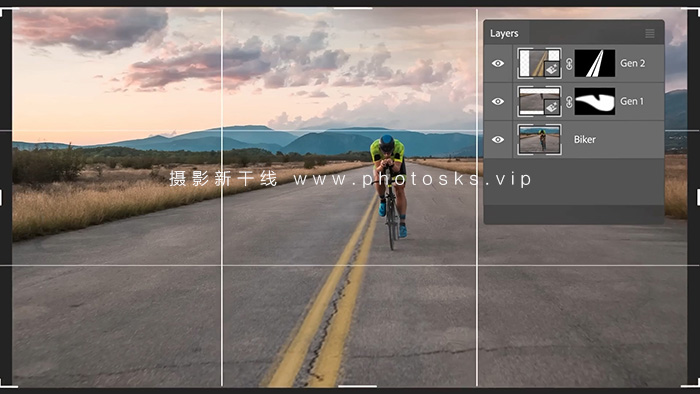Click the top center crop handle
Screen dimensions: 700x394
pos(353,8)
